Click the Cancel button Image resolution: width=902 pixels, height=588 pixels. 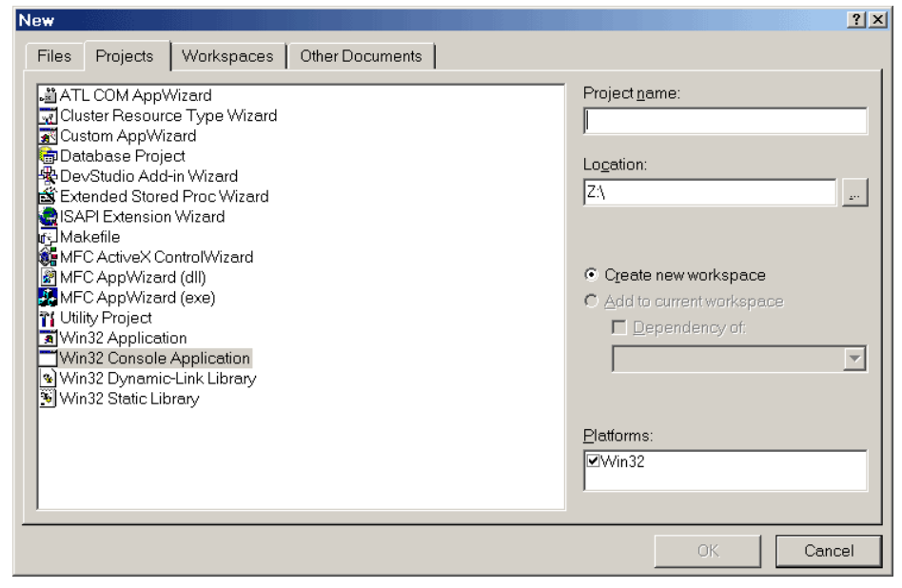829,551
